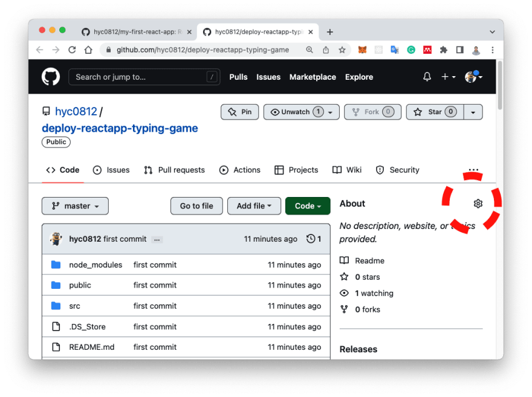Viewport: 532px width, 397px height.
Task: Open the Projects tab
Action: click(x=296, y=170)
